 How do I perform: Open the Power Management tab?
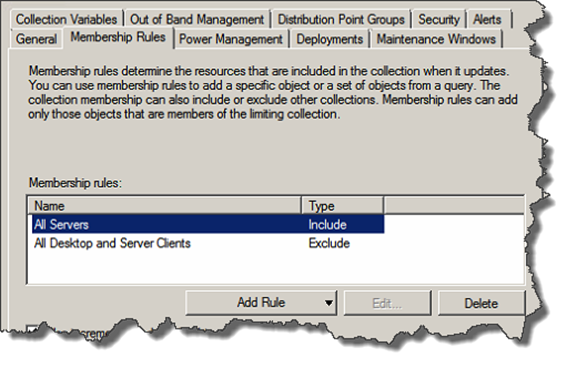(231, 39)
